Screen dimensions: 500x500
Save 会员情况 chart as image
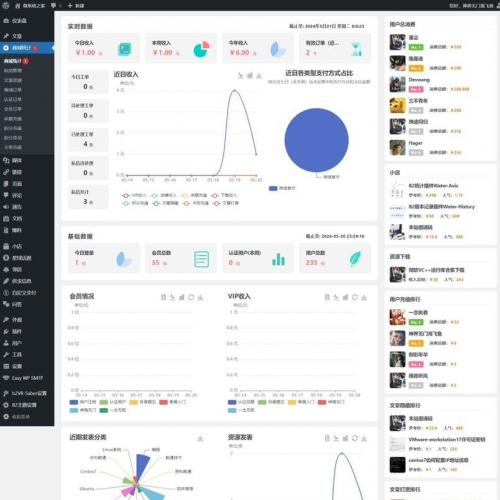200,297
